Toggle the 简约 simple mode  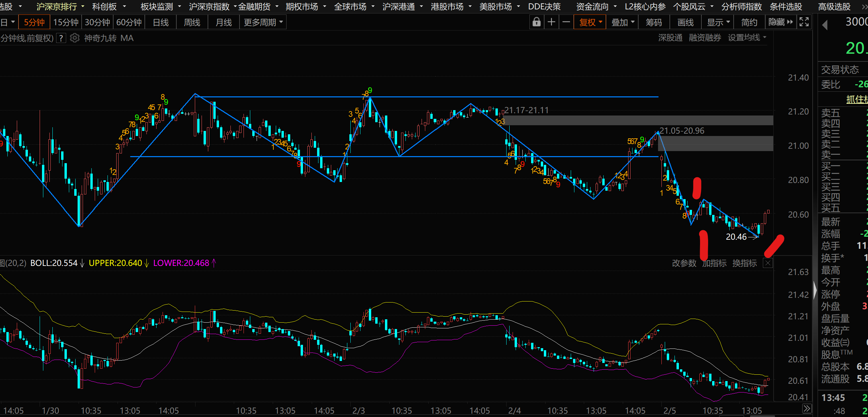749,22
